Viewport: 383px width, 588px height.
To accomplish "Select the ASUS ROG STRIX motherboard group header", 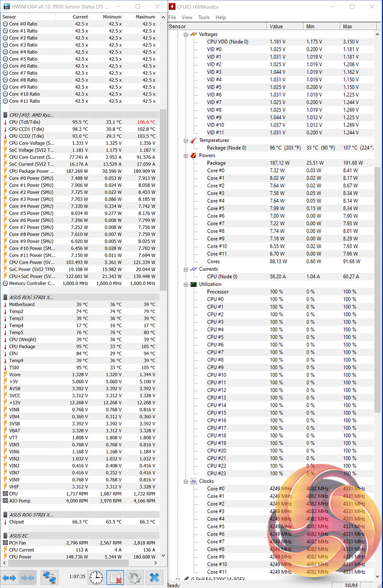I will click(80, 297).
